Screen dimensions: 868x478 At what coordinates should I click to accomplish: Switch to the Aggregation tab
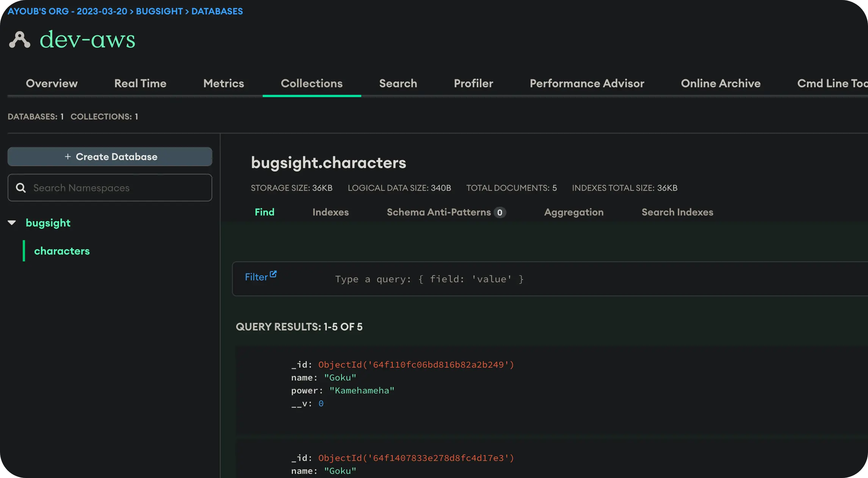573,212
